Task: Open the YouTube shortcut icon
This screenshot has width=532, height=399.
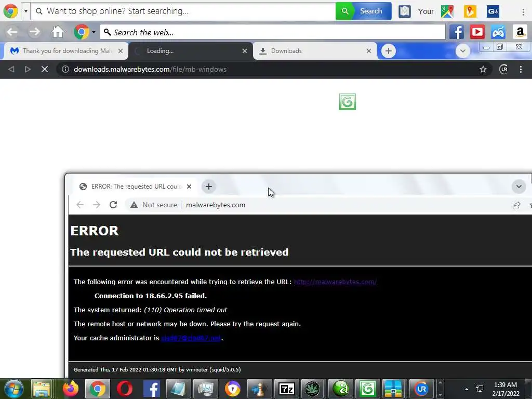Action: [477, 32]
